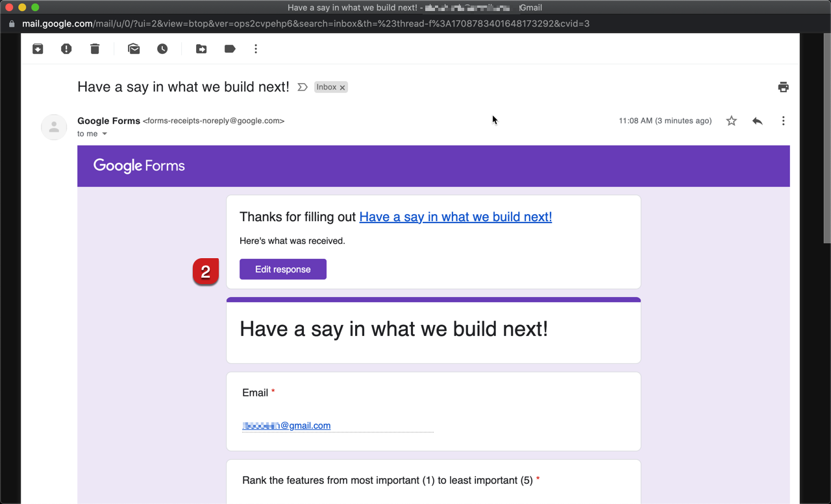Archive this email conversation
Image resolution: width=831 pixels, height=504 pixels.
[x=38, y=49]
